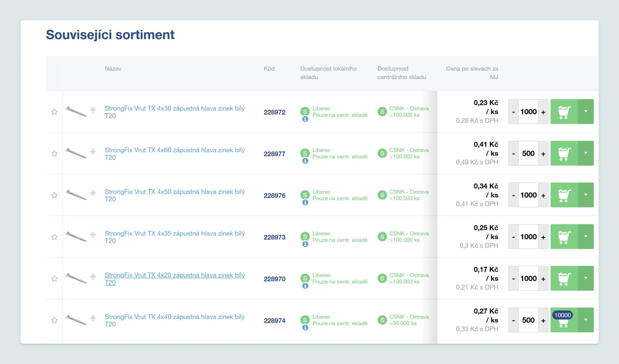Increase quantity for the 4x30 screw
The width and height of the screenshot is (619, 364).
pyautogui.click(x=543, y=112)
